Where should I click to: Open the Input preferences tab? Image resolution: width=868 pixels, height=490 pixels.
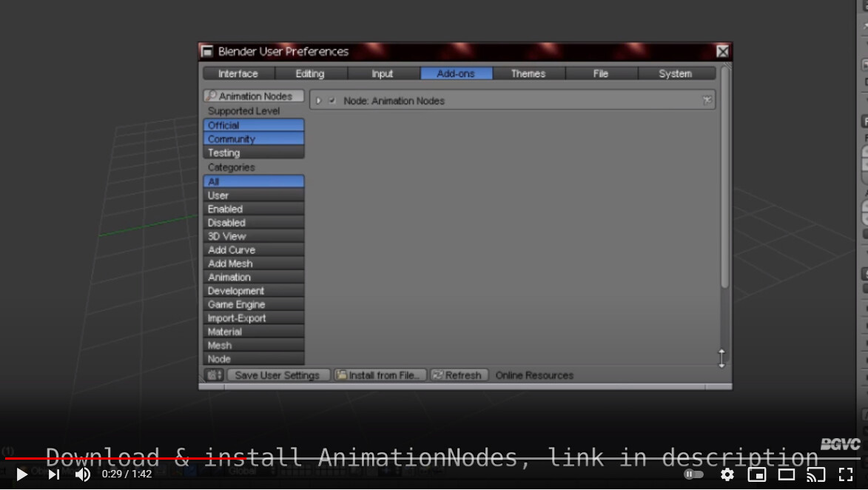tap(383, 73)
